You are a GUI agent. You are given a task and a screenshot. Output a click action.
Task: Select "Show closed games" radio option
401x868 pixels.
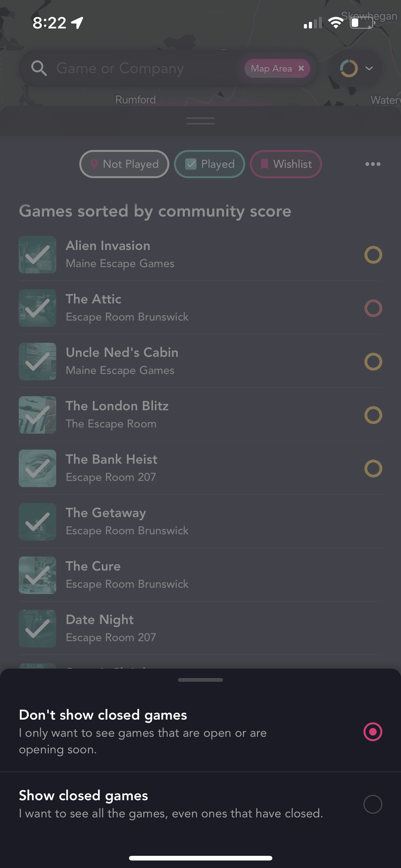tap(373, 804)
